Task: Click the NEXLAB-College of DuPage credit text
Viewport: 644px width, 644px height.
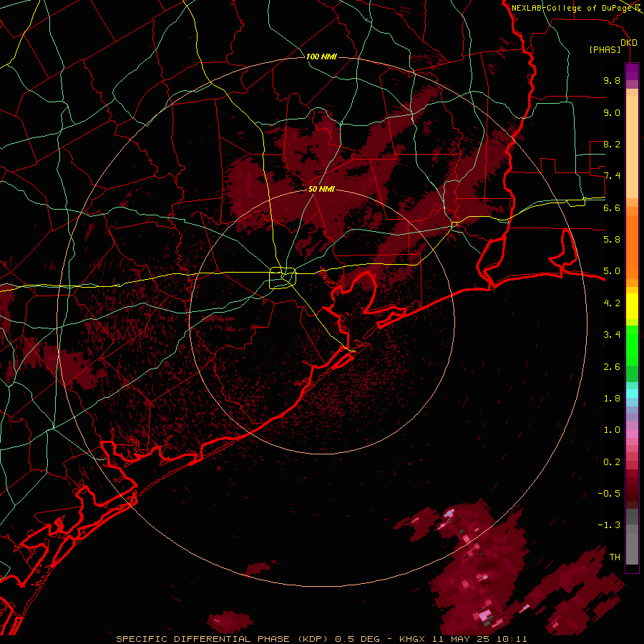Action: (x=572, y=8)
